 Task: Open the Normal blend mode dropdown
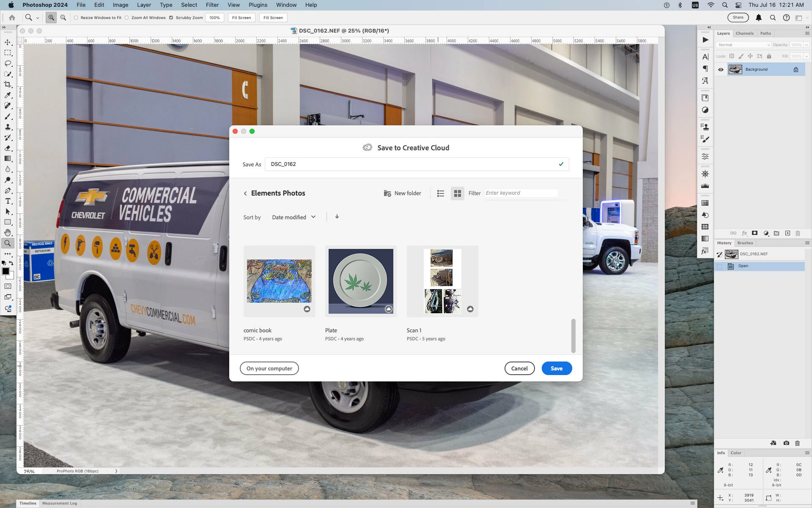743,45
